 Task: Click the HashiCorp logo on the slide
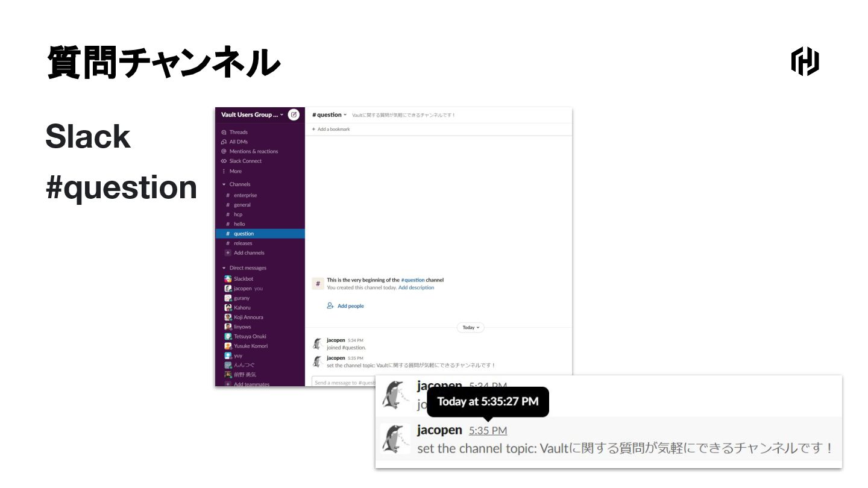[805, 61]
